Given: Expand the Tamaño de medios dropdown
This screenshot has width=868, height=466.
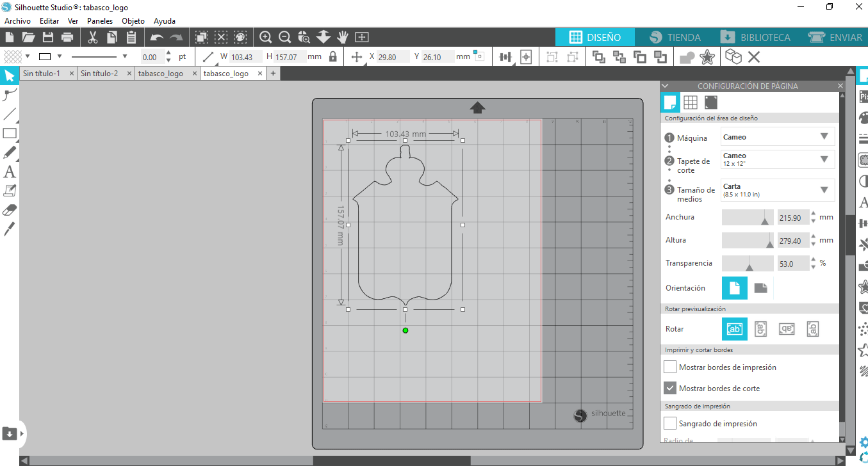Looking at the screenshot, I should (x=778, y=190).
